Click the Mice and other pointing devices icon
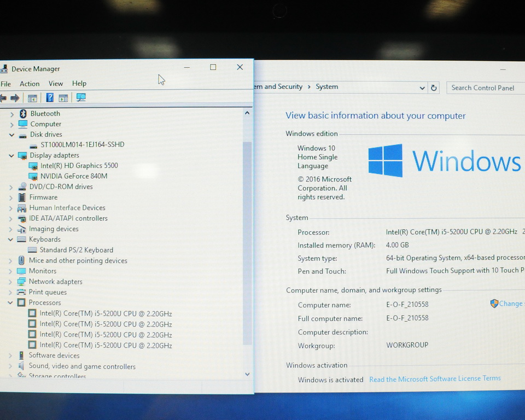This screenshot has width=525, height=420. point(21,260)
